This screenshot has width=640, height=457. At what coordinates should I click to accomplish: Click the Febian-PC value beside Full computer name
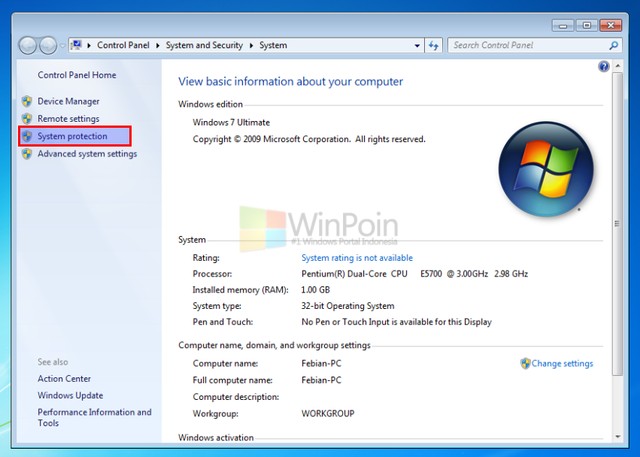click(x=321, y=380)
